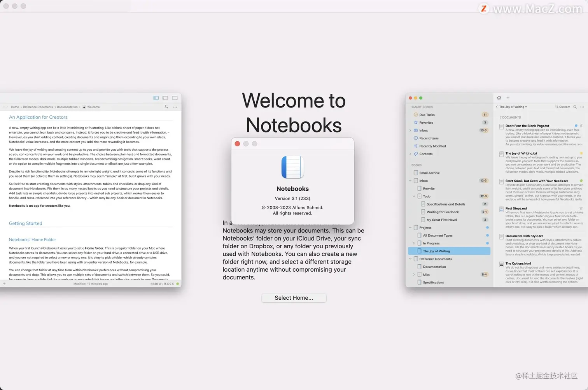The image size is (588, 390).
Task: Toggle the checkbox icon on the Misc book
Action: coord(420,274)
